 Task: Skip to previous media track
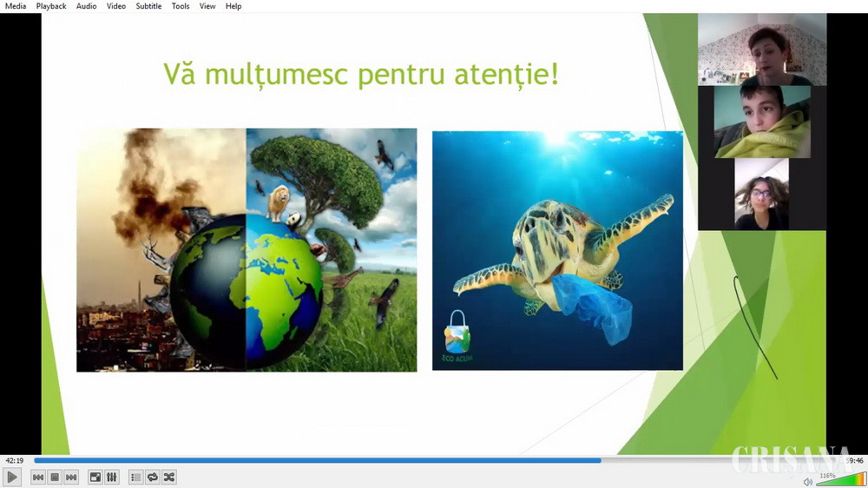tap(38, 477)
